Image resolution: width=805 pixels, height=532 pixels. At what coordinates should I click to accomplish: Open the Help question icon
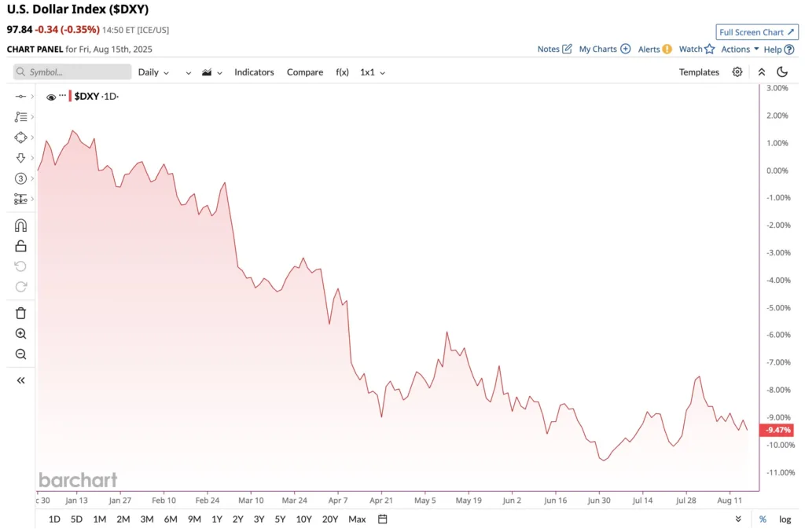point(789,50)
